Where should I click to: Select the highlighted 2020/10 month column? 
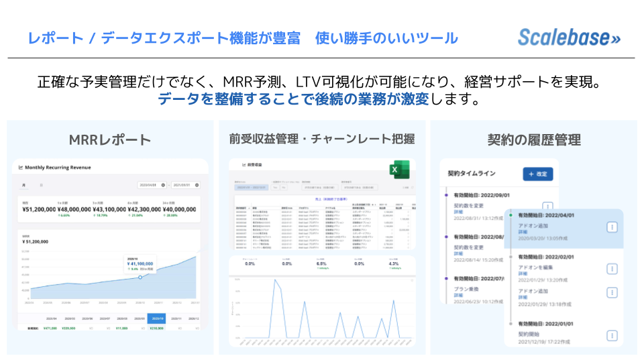pos(157,319)
